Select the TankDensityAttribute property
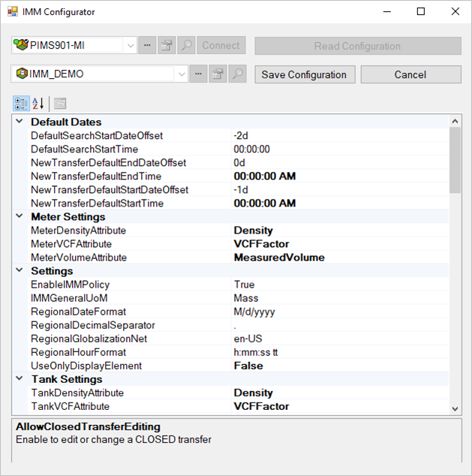The width and height of the screenshot is (472, 476). (x=77, y=393)
